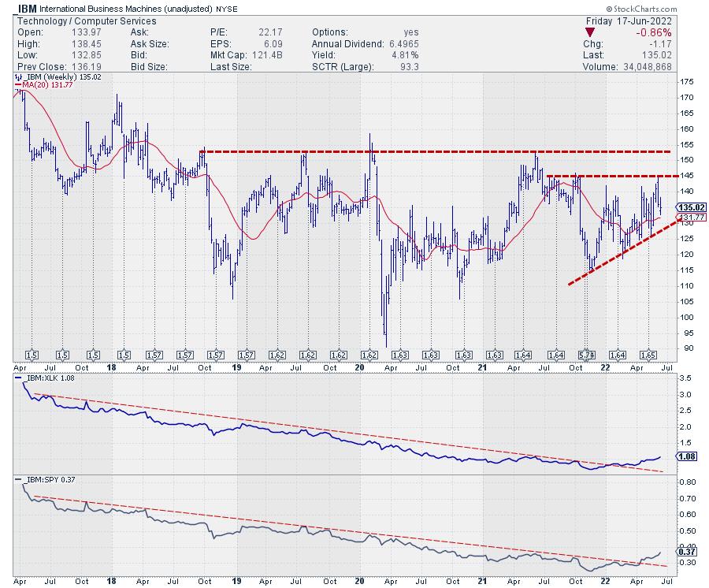Click the red MA(20) legend line marker

tap(18, 87)
